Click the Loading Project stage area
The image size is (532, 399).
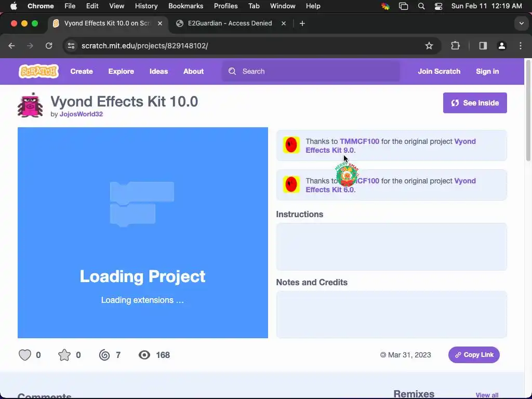click(x=142, y=233)
